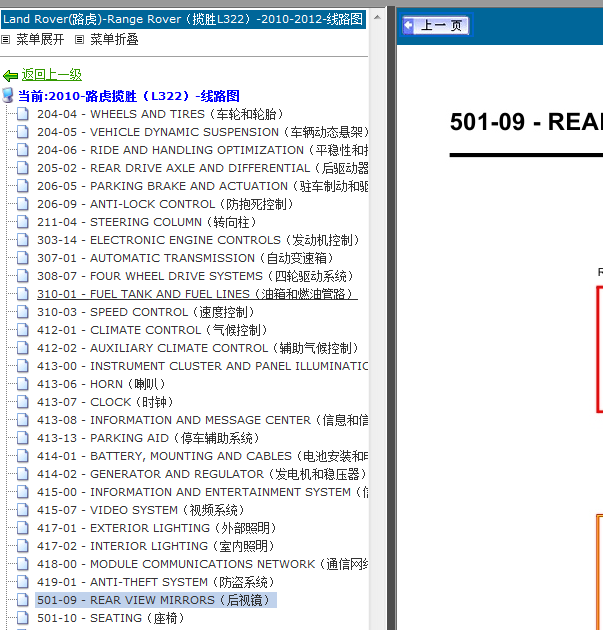Image resolution: width=603 pixels, height=630 pixels.
Task: Open 310-03 SPEED CONTROL
Action: click(x=146, y=312)
